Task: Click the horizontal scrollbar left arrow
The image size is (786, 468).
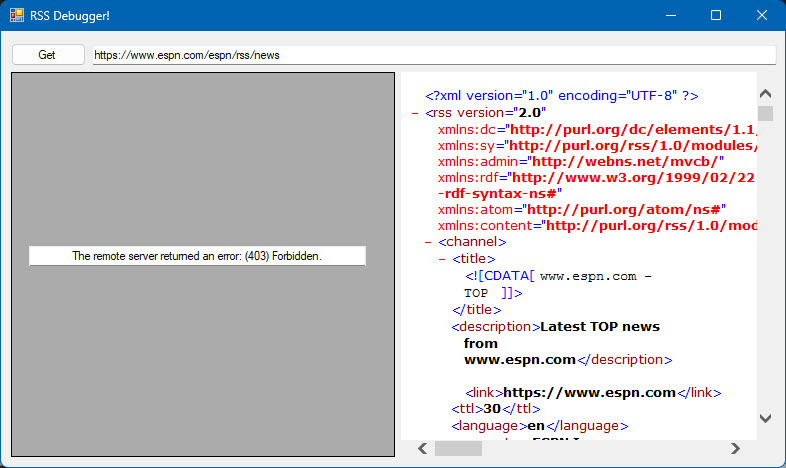Action: point(423,448)
